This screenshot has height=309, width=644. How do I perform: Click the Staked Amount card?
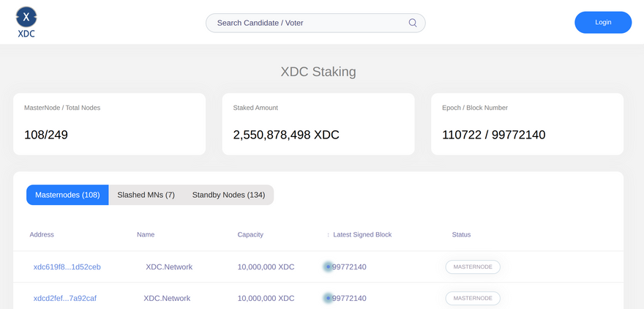click(x=318, y=124)
